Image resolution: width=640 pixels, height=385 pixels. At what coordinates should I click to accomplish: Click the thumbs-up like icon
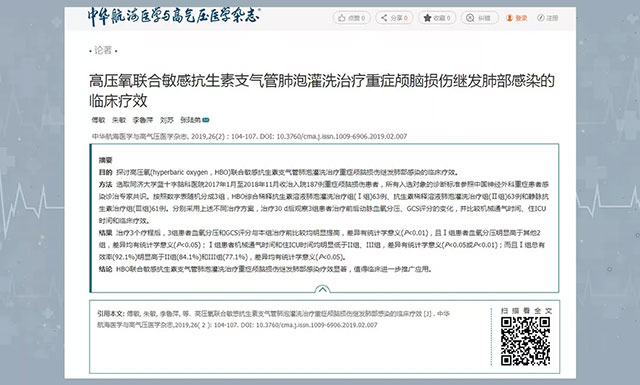pos(342,18)
